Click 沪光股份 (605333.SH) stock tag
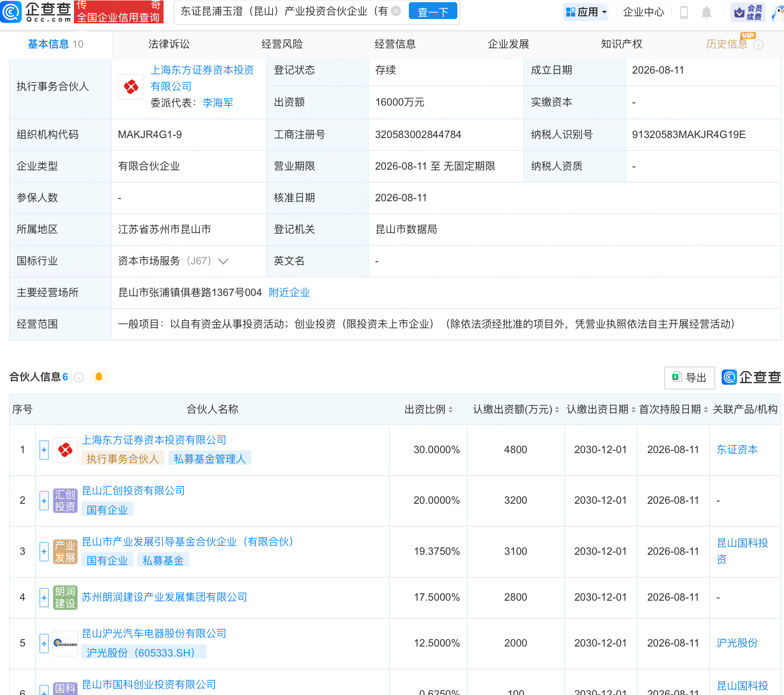Viewport: 784px width, 695px height. 144,652
